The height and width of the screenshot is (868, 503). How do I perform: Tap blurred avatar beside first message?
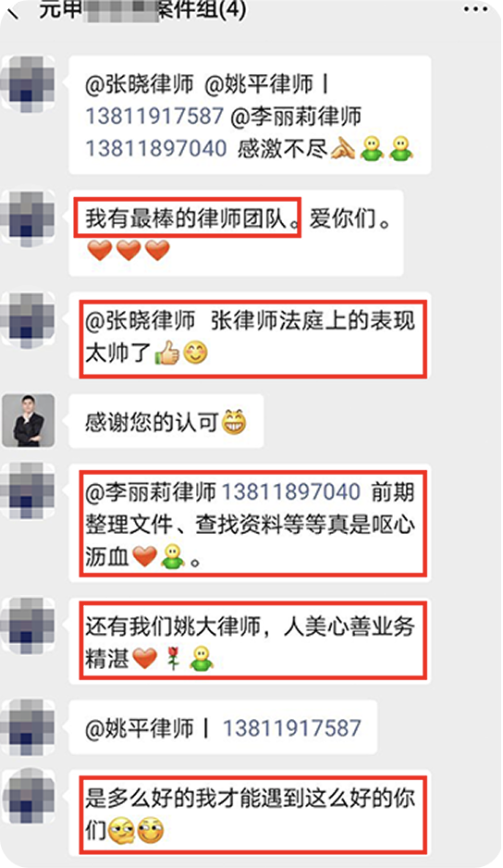tap(29, 84)
